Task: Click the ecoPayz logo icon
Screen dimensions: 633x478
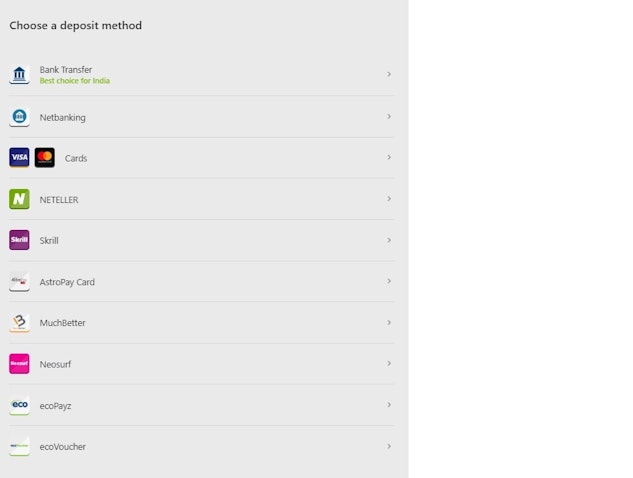Action: [x=19, y=405]
